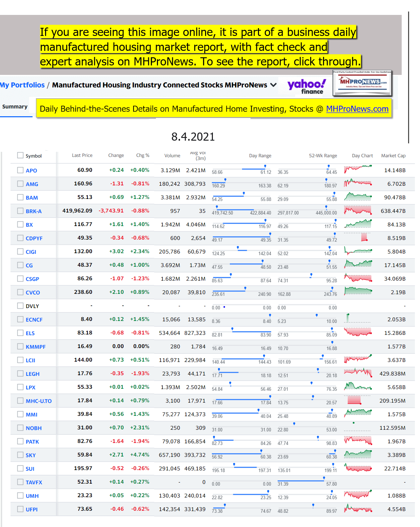
Task: Sort the table by Chg % column
Action: pos(142,155)
